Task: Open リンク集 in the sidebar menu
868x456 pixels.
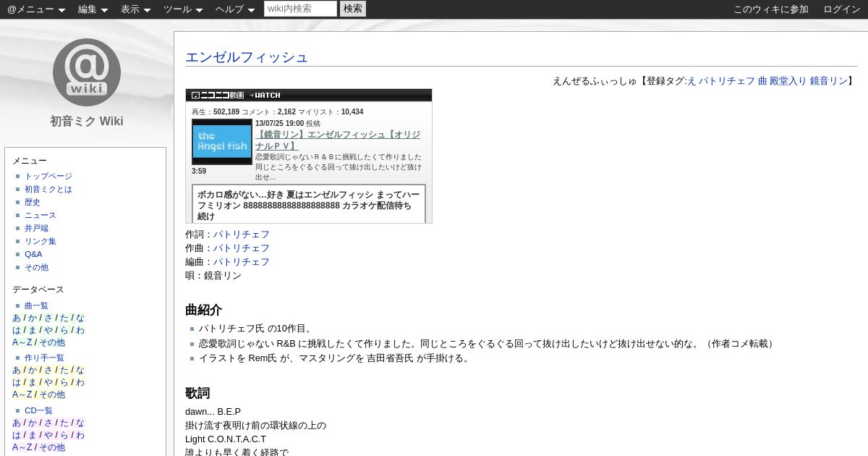Action: click(x=41, y=241)
